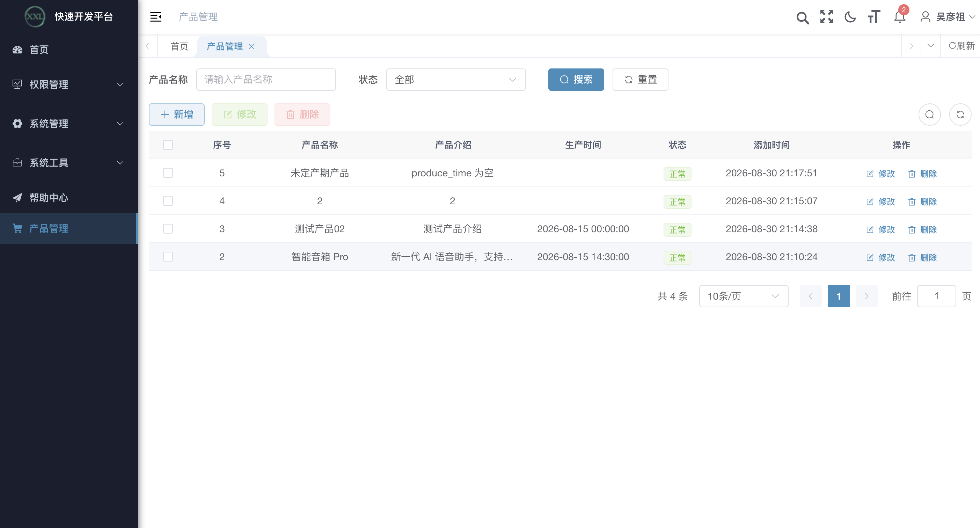Click 修改 link for row 序号 4
The image size is (980, 528).
pyautogui.click(x=881, y=201)
